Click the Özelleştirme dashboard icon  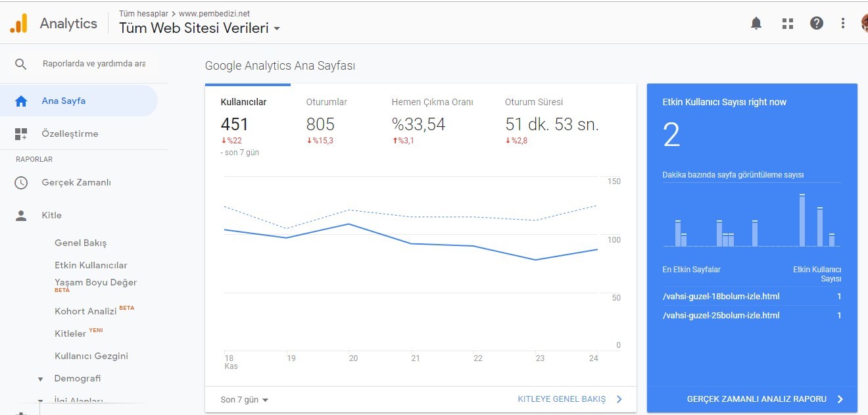(21, 134)
